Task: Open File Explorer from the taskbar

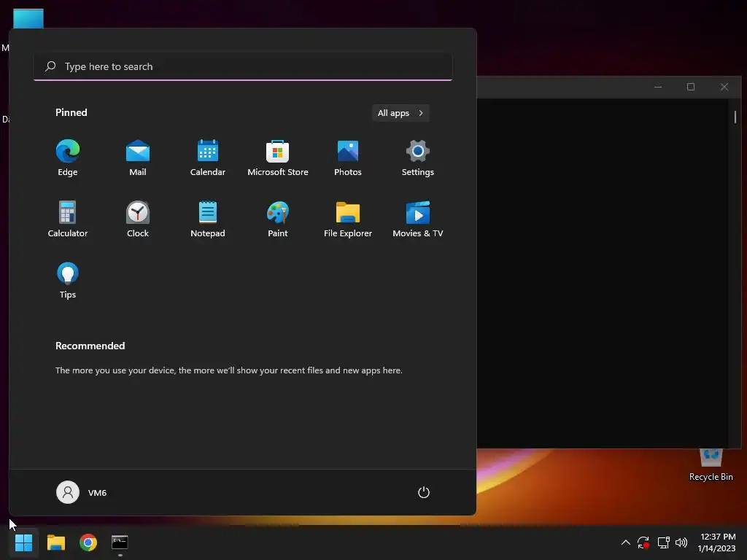Action: point(56,542)
